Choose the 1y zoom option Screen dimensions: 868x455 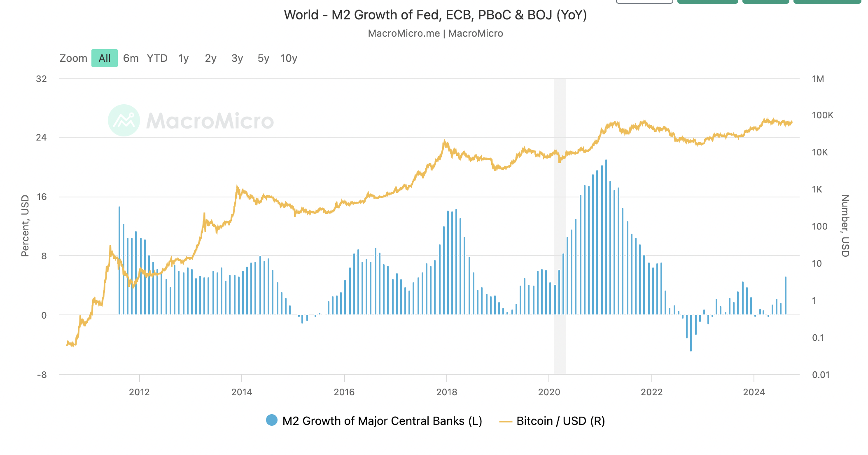[x=184, y=58]
